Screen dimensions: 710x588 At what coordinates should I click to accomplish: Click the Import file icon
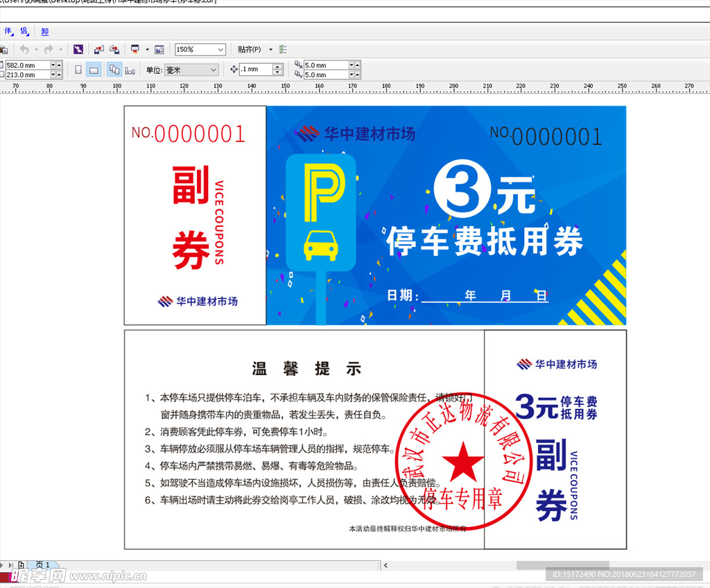[98, 49]
